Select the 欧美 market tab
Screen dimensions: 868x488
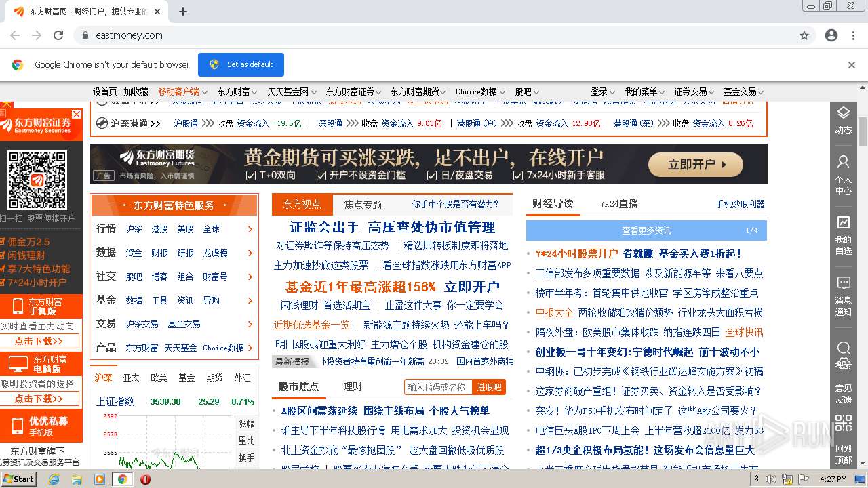[159, 378]
